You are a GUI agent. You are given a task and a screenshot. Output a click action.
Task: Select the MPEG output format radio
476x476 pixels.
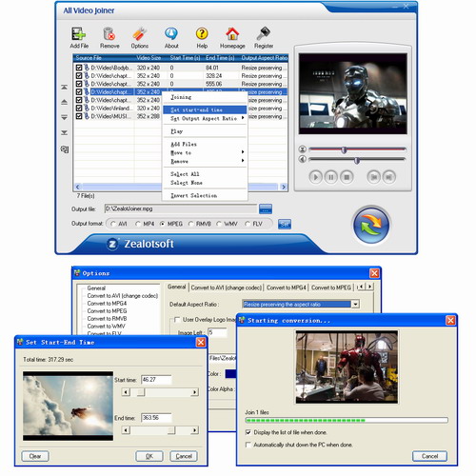[x=163, y=224]
